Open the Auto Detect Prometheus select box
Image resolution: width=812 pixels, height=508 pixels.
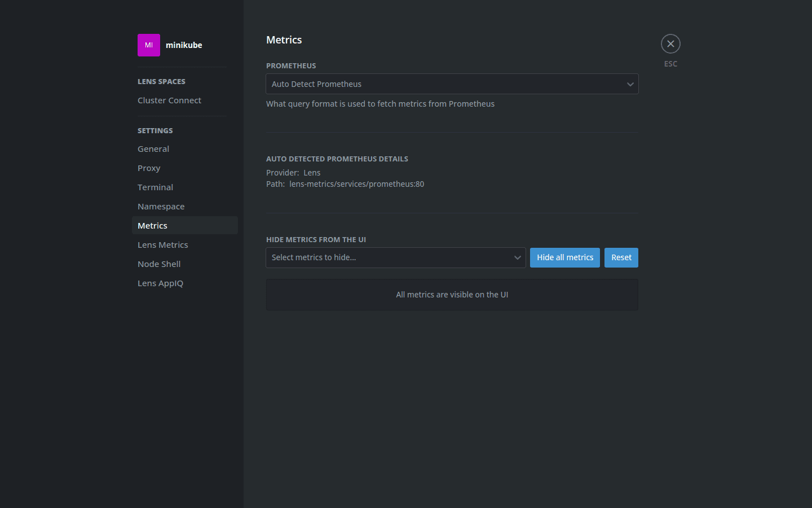440,84
